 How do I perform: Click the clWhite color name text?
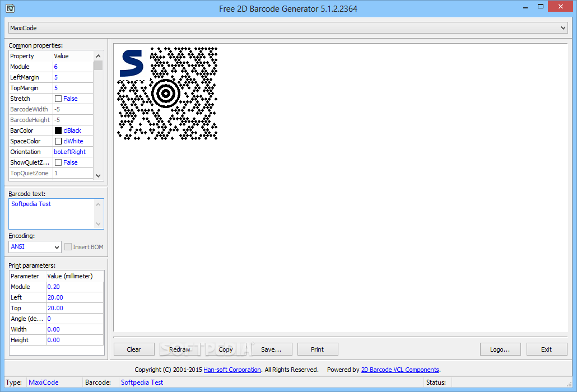(x=73, y=141)
